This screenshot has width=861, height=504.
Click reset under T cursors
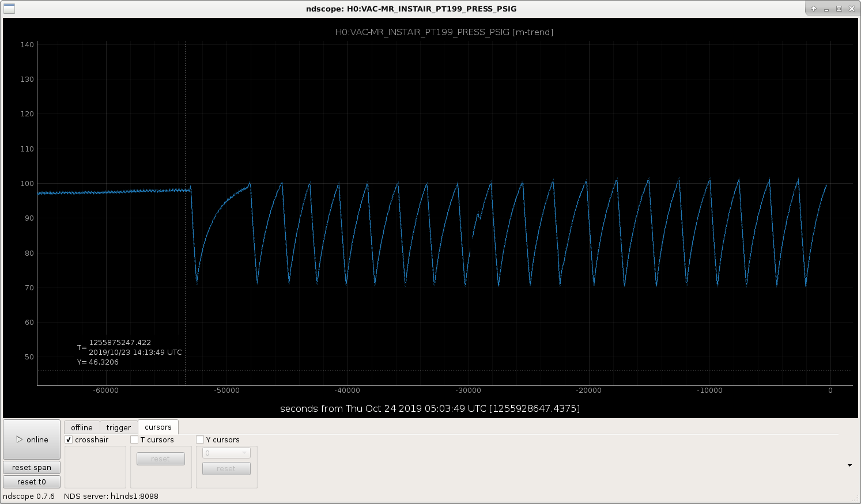161,458
